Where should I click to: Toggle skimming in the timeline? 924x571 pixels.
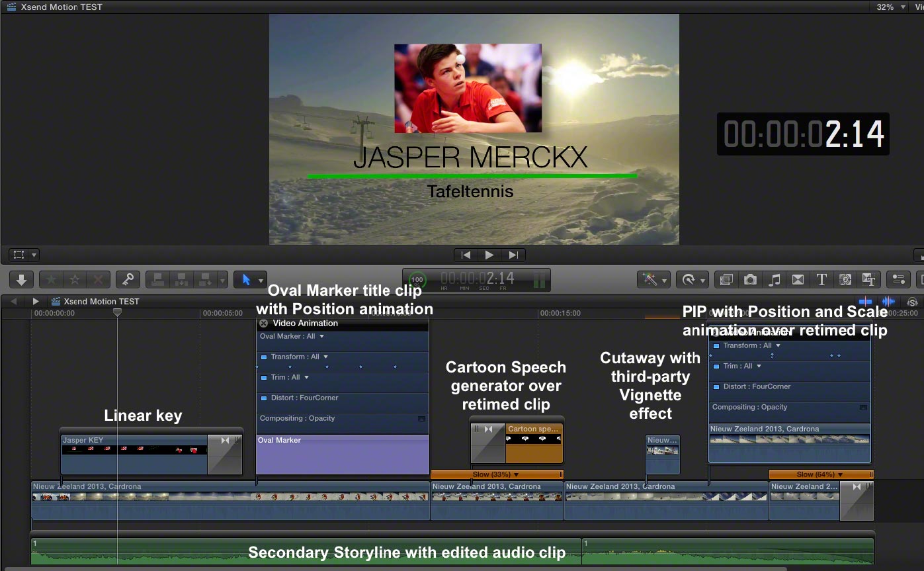pos(865,302)
